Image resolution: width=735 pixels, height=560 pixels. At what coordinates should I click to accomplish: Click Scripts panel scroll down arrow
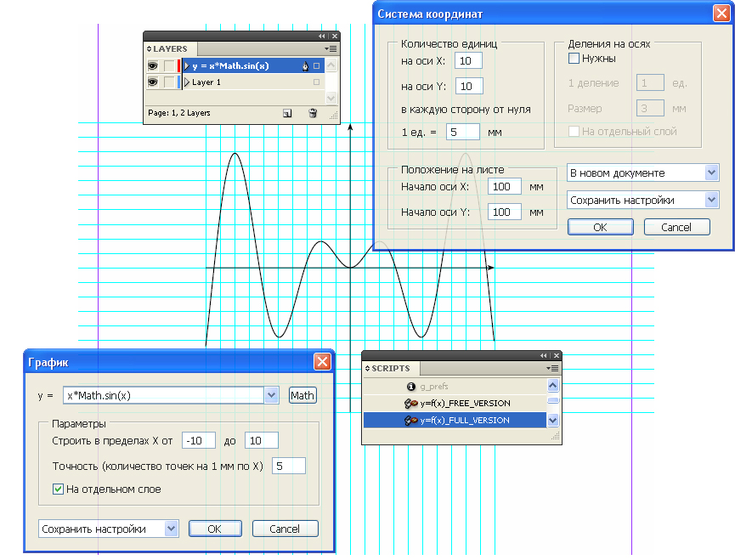click(x=553, y=421)
